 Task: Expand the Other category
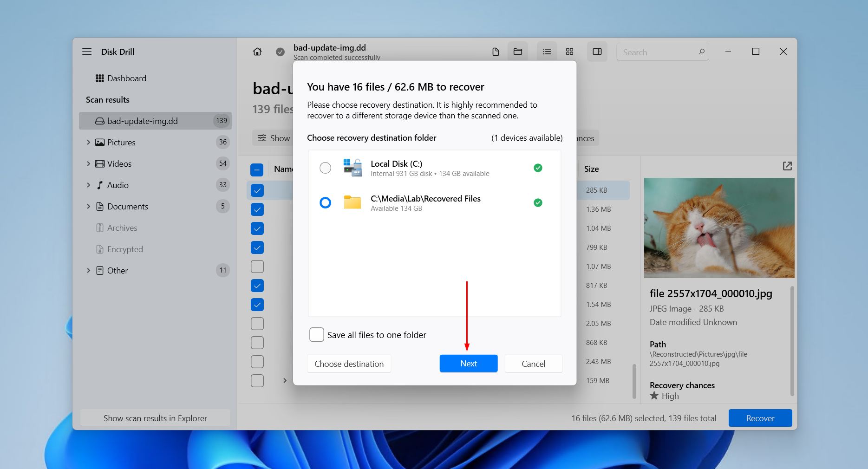click(88, 270)
